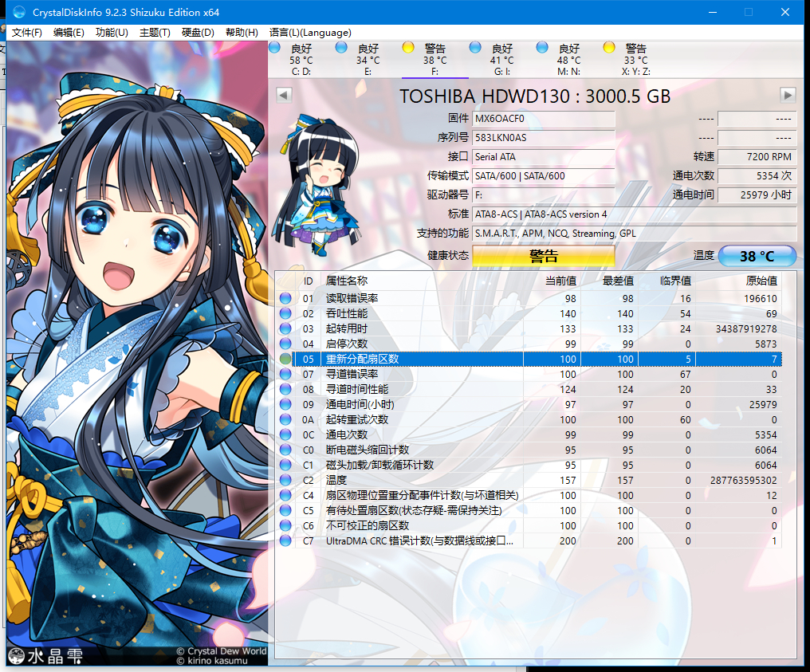
Task: Click the status orb of attribute C0 断电磁头缩回计数
Action: [x=285, y=450]
